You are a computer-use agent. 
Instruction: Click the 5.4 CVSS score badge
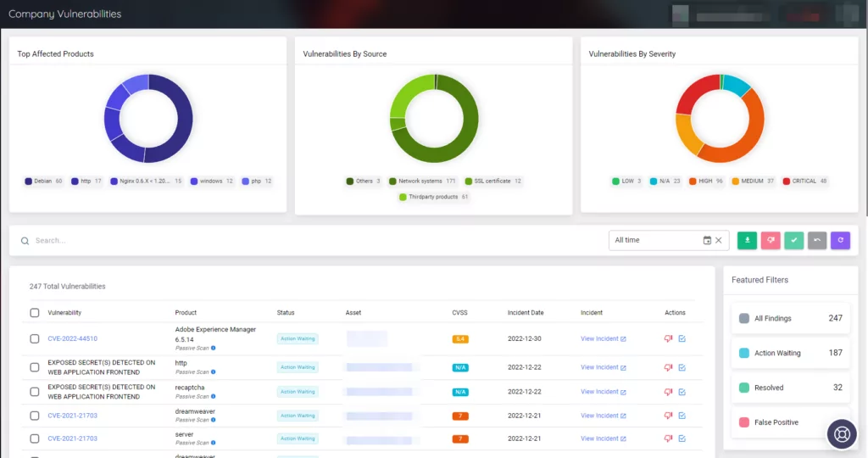point(460,339)
